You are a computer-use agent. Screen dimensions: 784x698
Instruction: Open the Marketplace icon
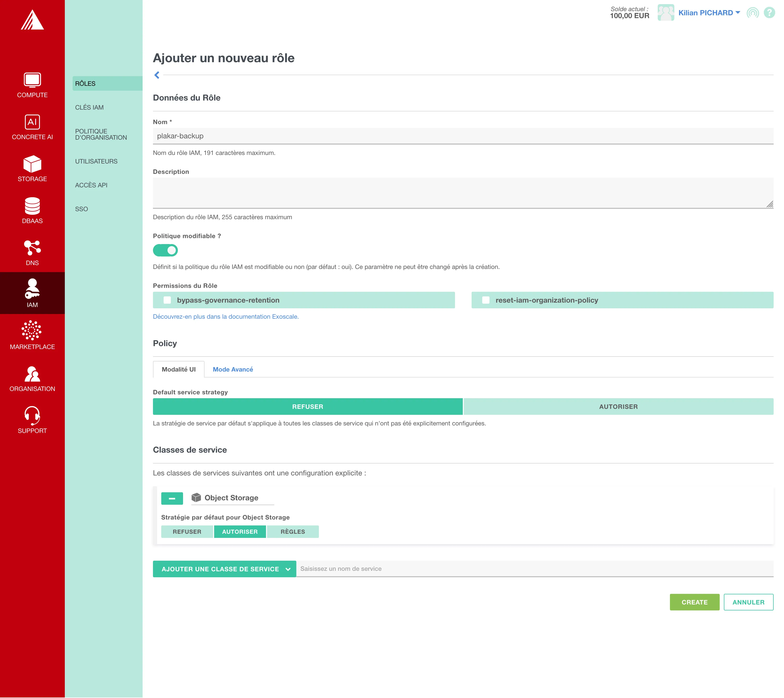(x=32, y=331)
